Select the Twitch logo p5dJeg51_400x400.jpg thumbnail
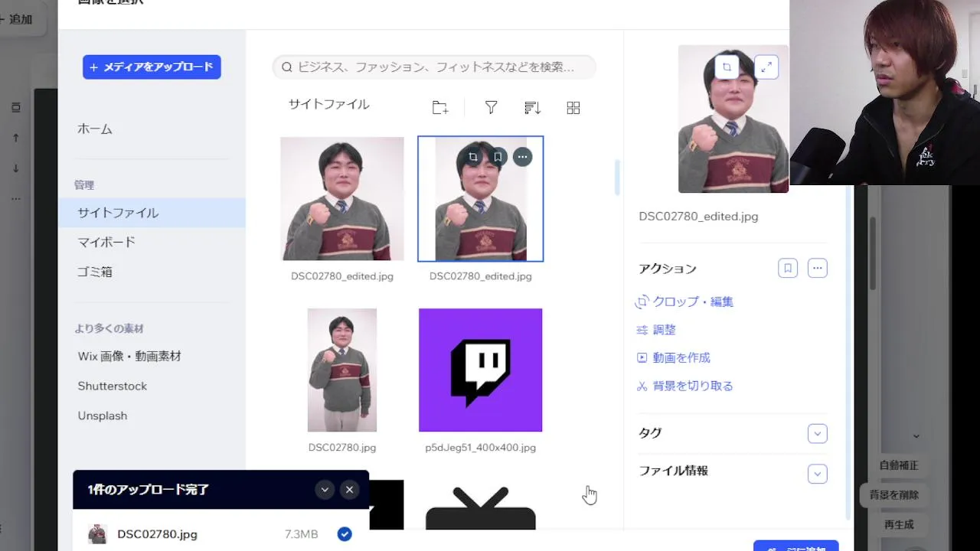 point(481,370)
